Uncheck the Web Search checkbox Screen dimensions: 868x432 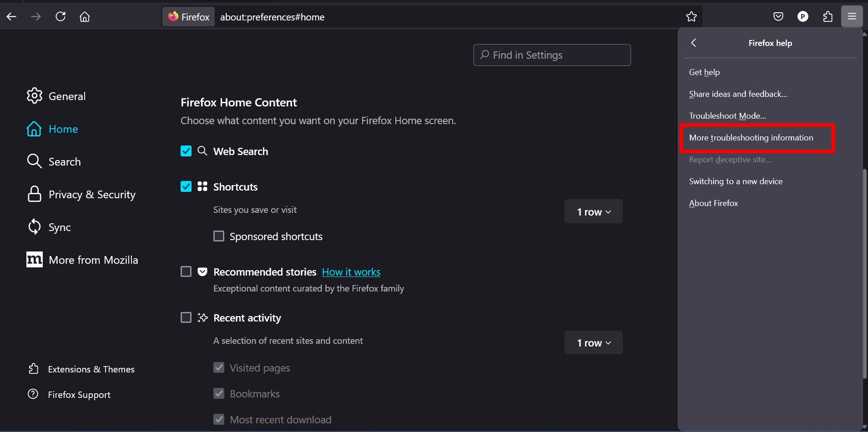[186, 151]
